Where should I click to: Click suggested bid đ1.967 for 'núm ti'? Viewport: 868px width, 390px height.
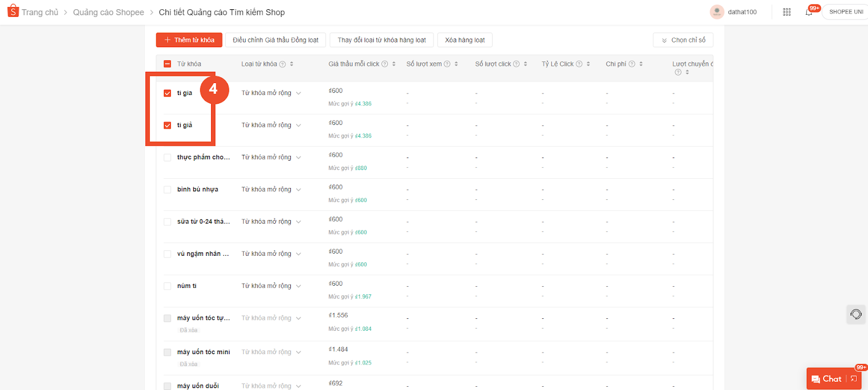363,297
